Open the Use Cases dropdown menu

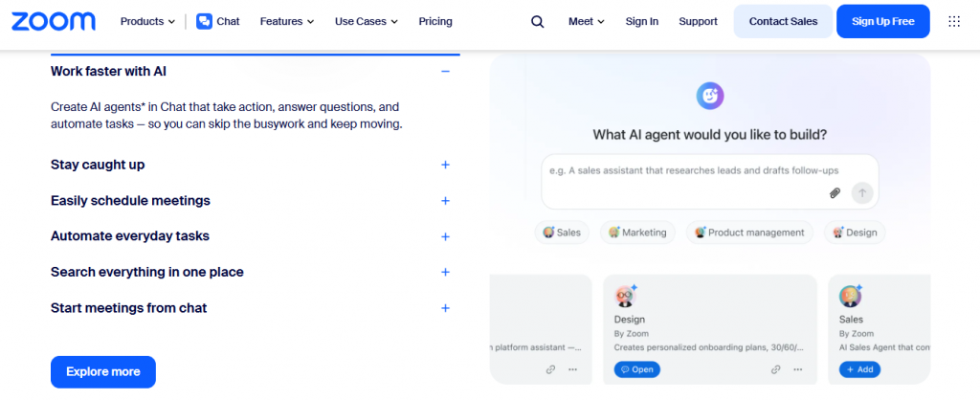[x=367, y=21]
